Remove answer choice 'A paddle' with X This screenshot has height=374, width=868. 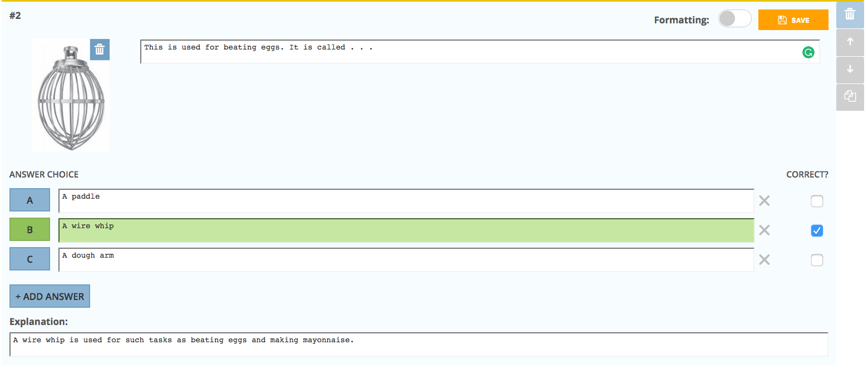pyautogui.click(x=764, y=201)
